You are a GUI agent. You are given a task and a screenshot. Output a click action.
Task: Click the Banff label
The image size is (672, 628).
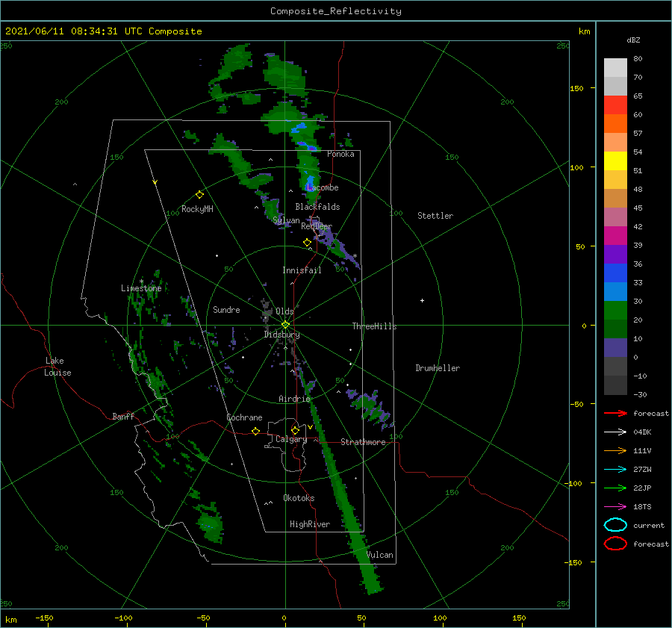coord(123,416)
